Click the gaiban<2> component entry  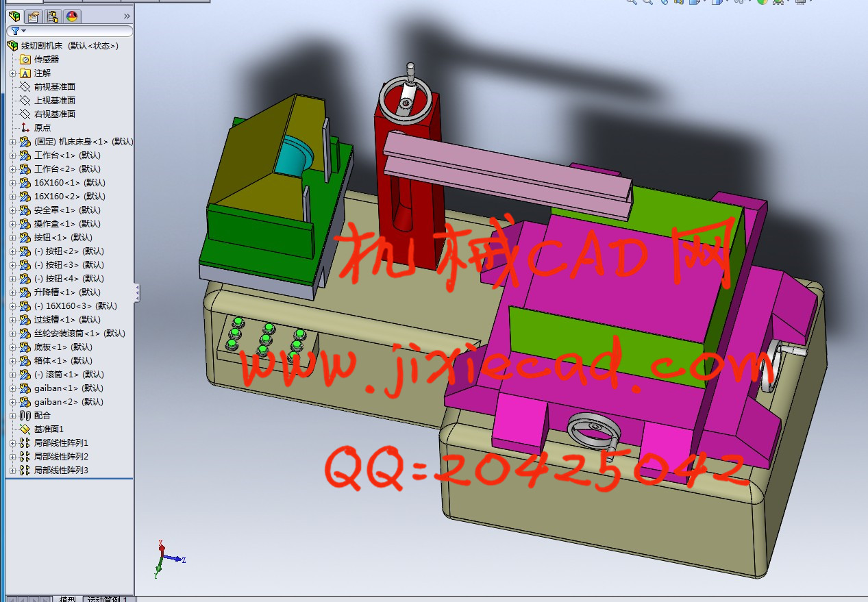(69, 402)
